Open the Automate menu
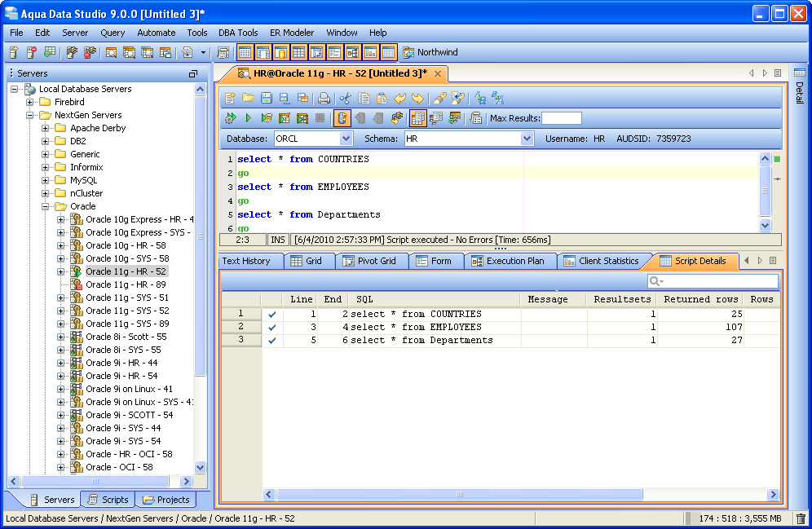 [x=156, y=33]
